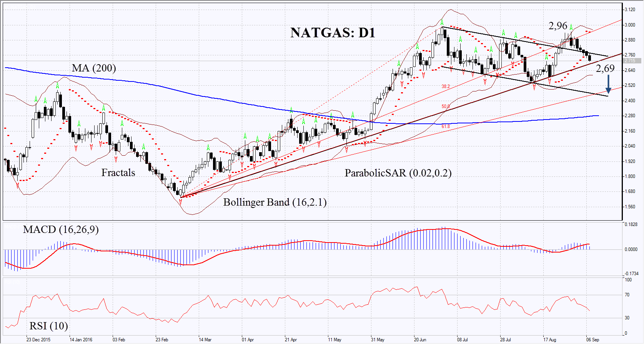Click the 21 Apr date label
Viewport: 644px width, 344px height.
click(291, 340)
